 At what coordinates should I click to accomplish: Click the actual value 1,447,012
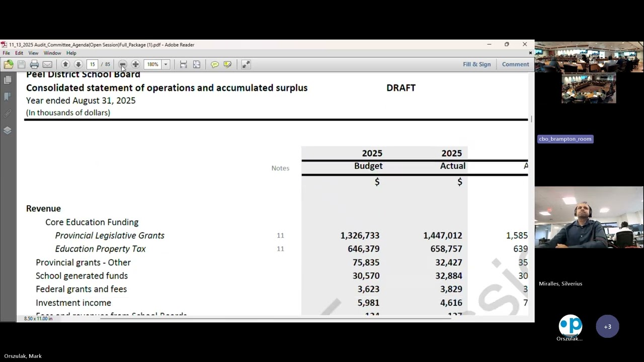(x=443, y=235)
